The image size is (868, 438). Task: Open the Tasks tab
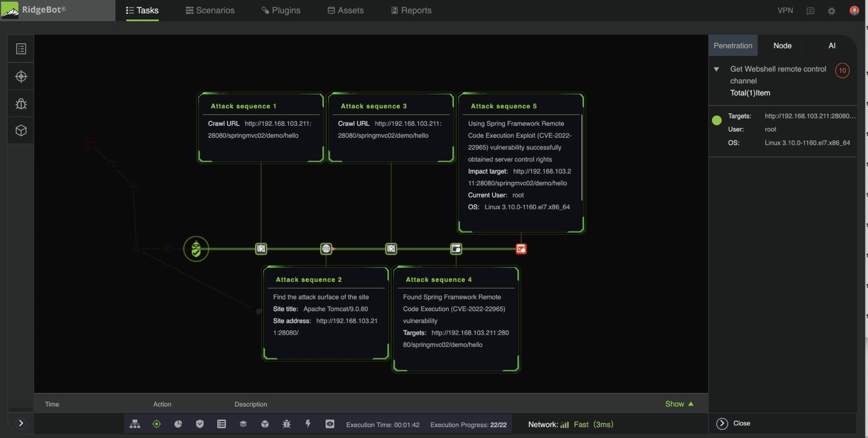[x=142, y=10]
